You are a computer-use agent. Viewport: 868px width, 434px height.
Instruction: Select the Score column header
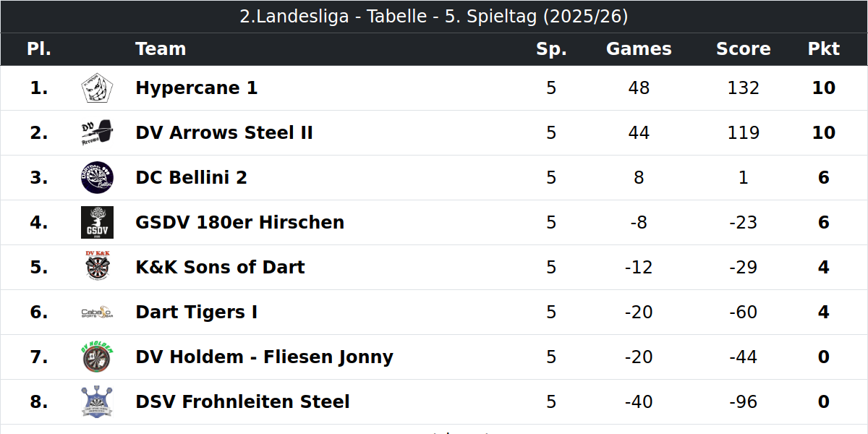coord(743,49)
